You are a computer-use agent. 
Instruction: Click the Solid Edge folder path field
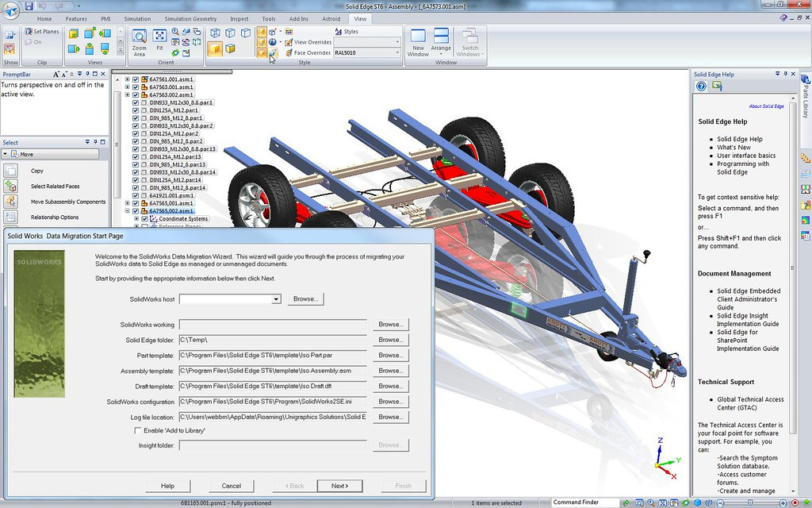[273, 340]
